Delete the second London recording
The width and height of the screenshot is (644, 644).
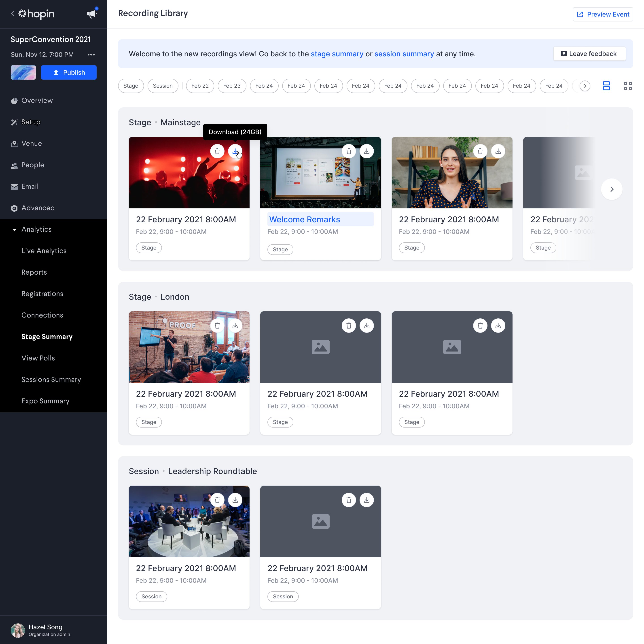pyautogui.click(x=349, y=326)
